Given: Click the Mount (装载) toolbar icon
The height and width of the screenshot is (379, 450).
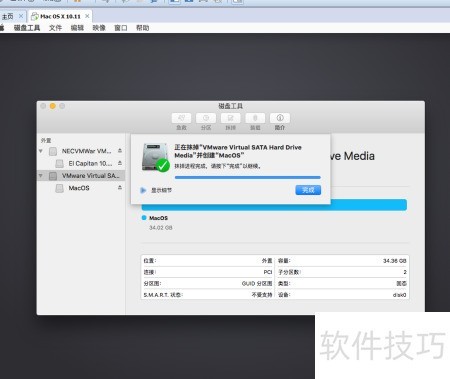Looking at the screenshot, I should (x=255, y=118).
